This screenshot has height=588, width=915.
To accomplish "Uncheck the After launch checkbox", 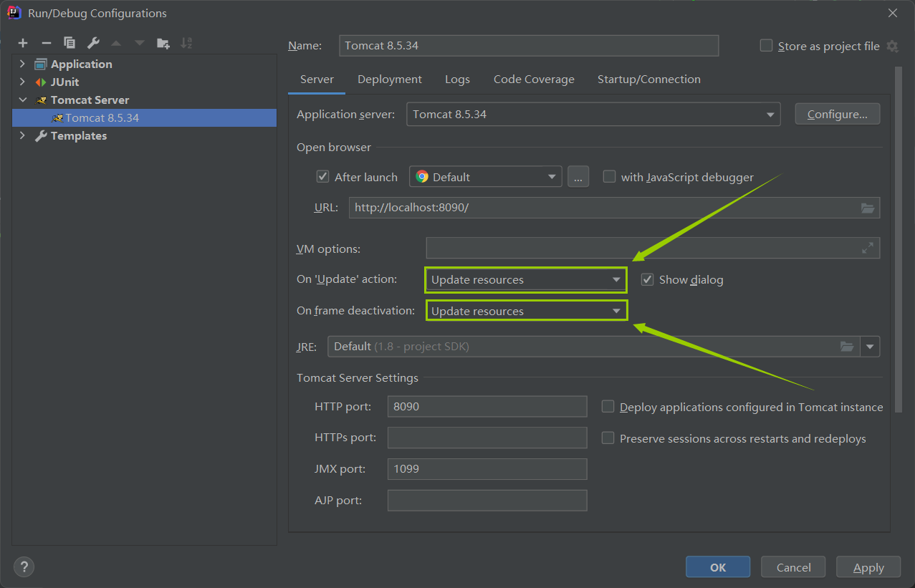I will [x=322, y=177].
